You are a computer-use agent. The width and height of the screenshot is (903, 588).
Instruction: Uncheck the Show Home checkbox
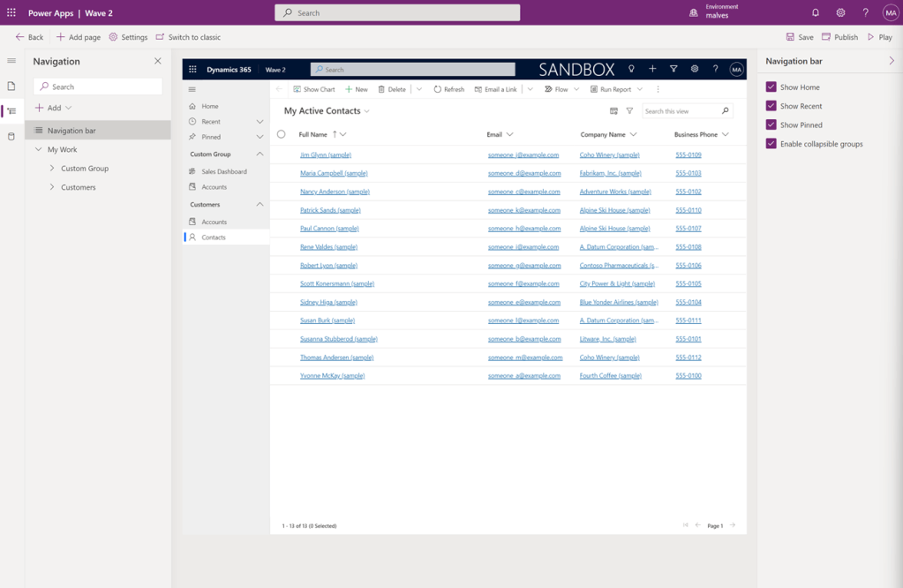[771, 87]
